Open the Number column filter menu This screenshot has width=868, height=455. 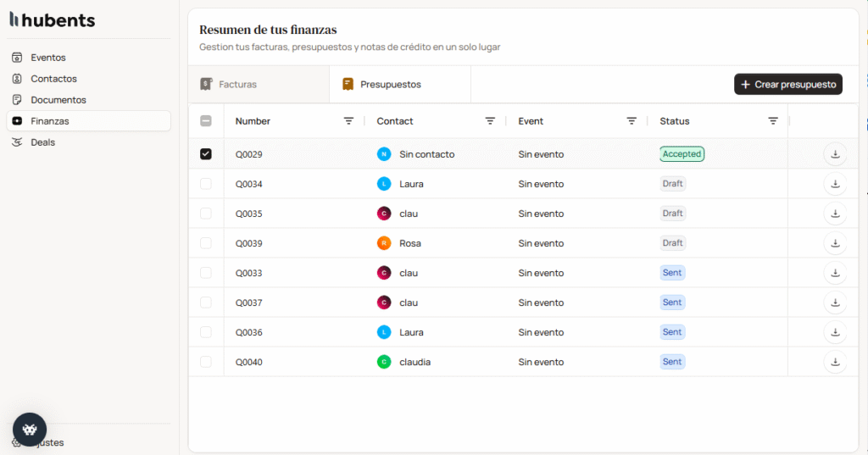point(348,121)
